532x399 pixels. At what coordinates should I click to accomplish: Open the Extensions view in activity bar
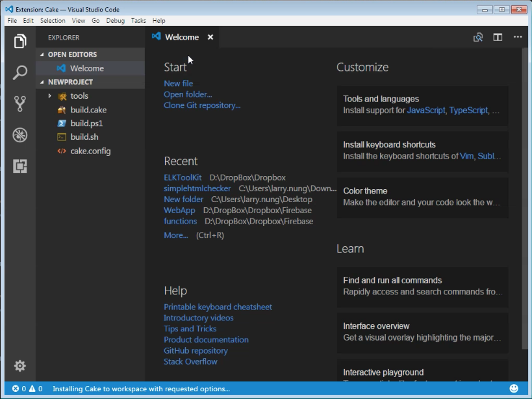pyautogui.click(x=20, y=166)
